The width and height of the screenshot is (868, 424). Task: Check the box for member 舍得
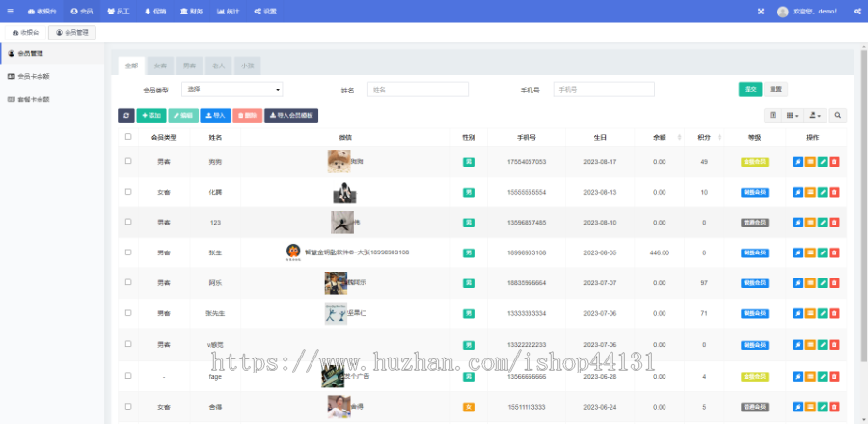128,406
